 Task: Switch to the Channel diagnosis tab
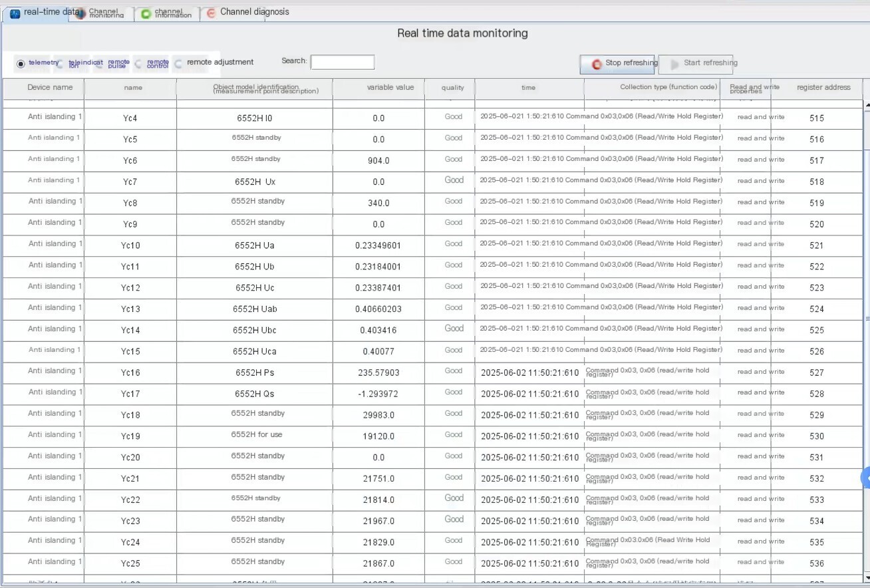247,12
